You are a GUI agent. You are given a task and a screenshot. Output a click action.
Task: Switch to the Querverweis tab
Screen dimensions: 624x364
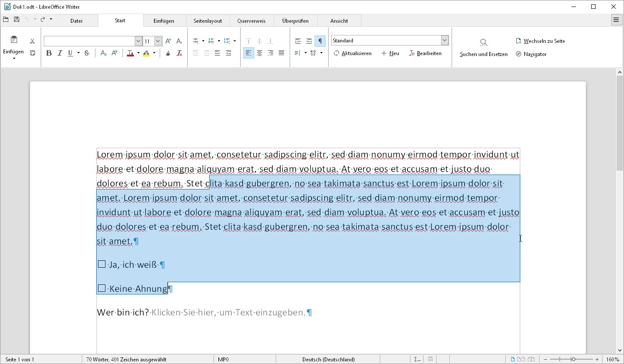coord(252,21)
